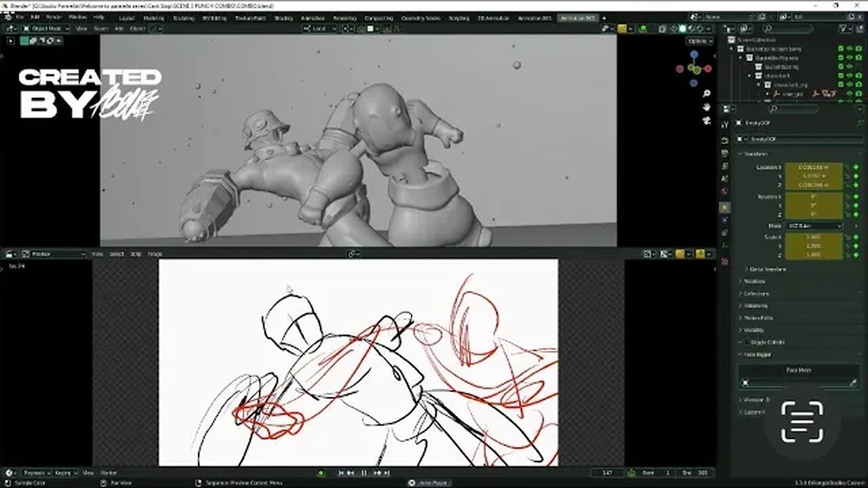This screenshot has width=868, height=488.
Task: Click the red X axis gizmo handle
Action: coord(708,68)
